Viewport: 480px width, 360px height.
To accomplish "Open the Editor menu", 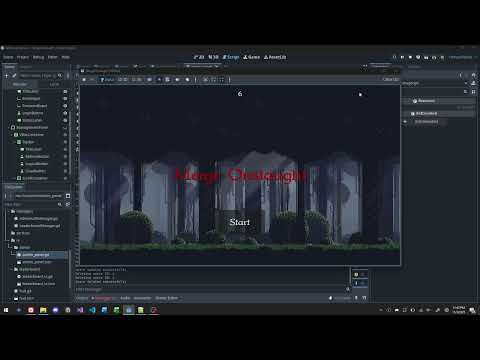I will [53, 57].
